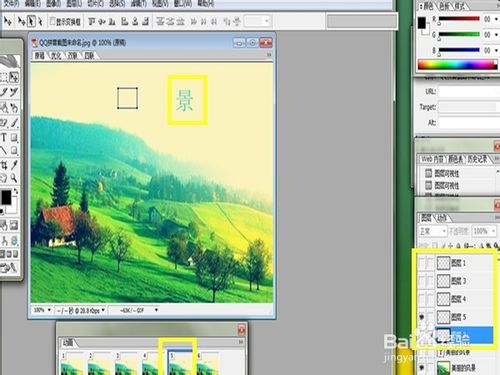
Task: Select the Hand tool
Action: pyautogui.click(x=4, y=178)
